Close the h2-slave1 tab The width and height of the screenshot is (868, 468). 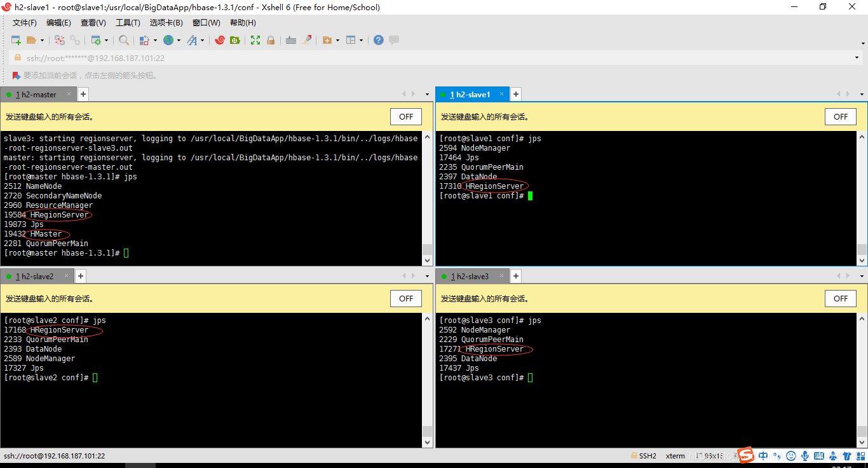tap(501, 94)
